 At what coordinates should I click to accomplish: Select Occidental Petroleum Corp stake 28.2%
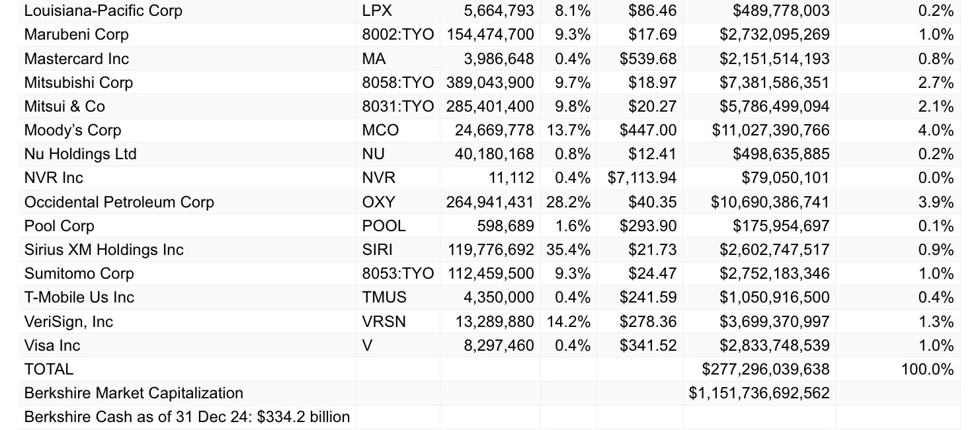tap(568, 201)
